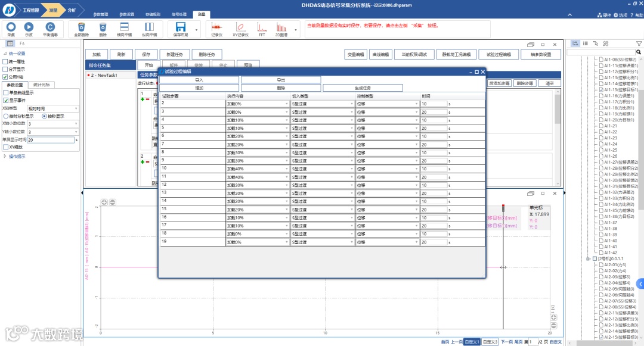Select the 按秒显示 radio button
The image size is (644, 346).
(x=44, y=116)
